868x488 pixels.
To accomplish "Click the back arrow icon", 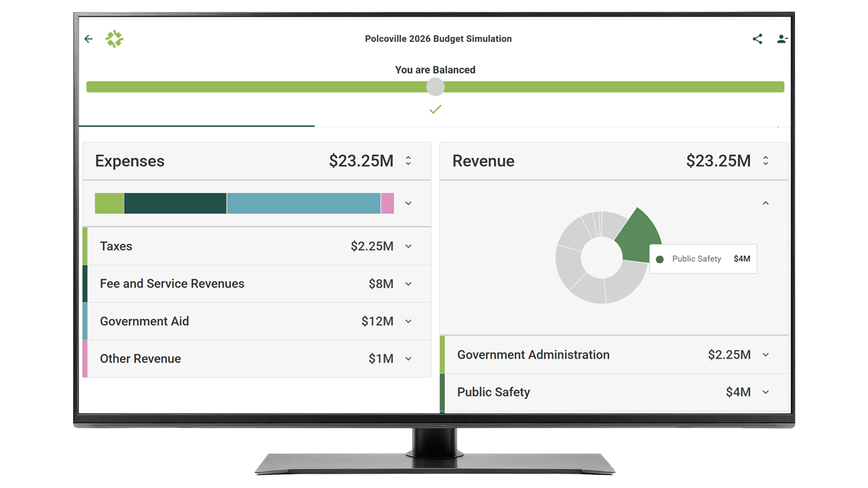I will 88,39.
